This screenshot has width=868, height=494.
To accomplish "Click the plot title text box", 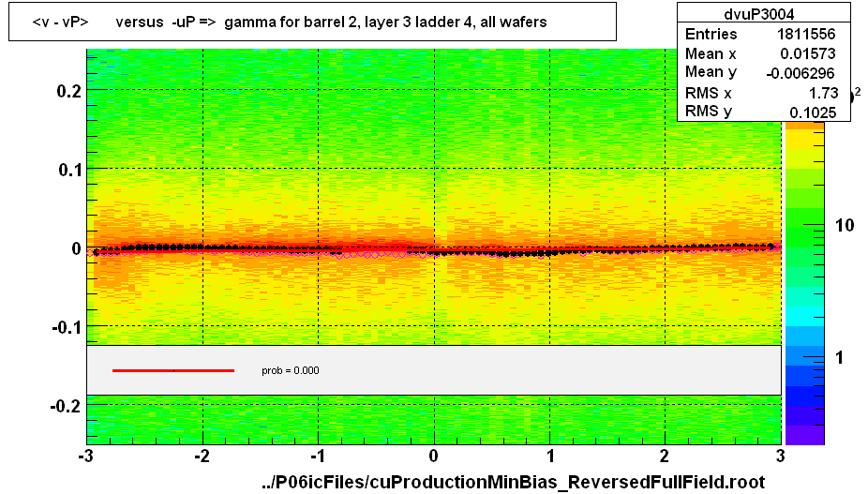I will pos(312,22).
